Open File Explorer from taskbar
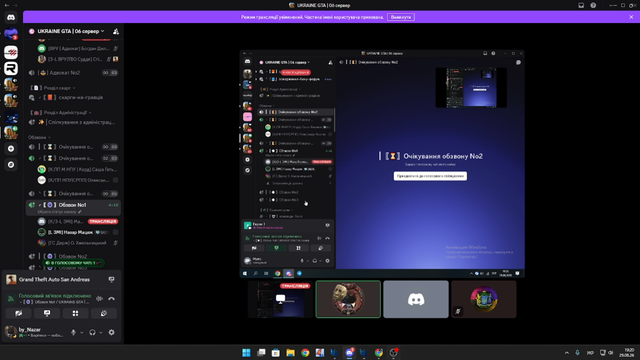This screenshot has height=360, width=640. 290,353
